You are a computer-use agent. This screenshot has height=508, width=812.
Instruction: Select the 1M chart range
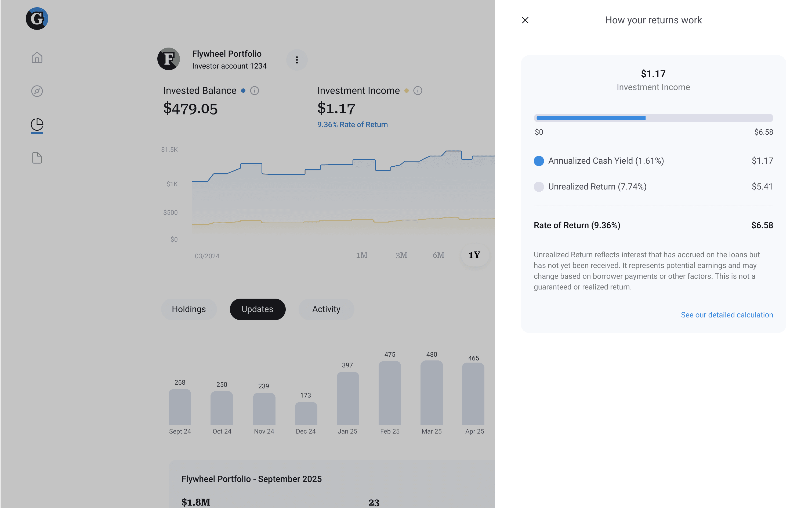click(362, 255)
